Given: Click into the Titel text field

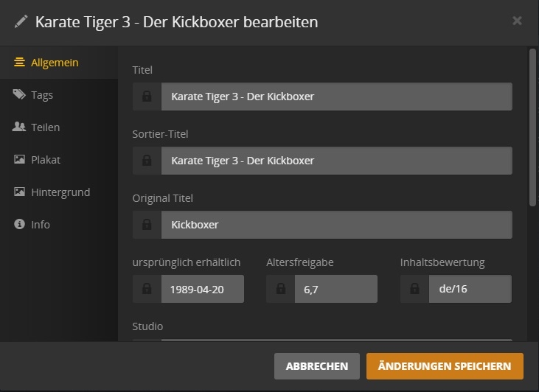Looking at the screenshot, I should 337,97.
